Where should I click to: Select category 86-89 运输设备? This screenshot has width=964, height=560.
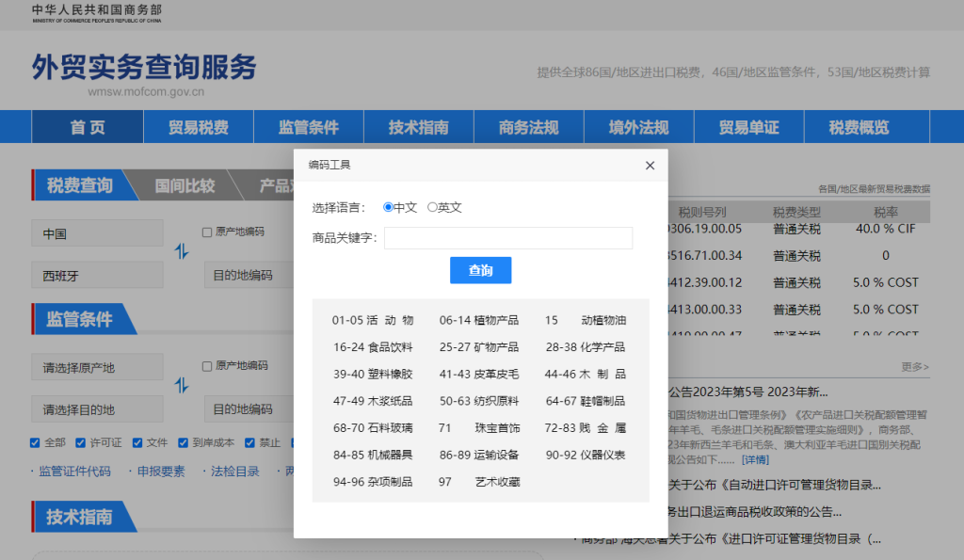click(479, 456)
